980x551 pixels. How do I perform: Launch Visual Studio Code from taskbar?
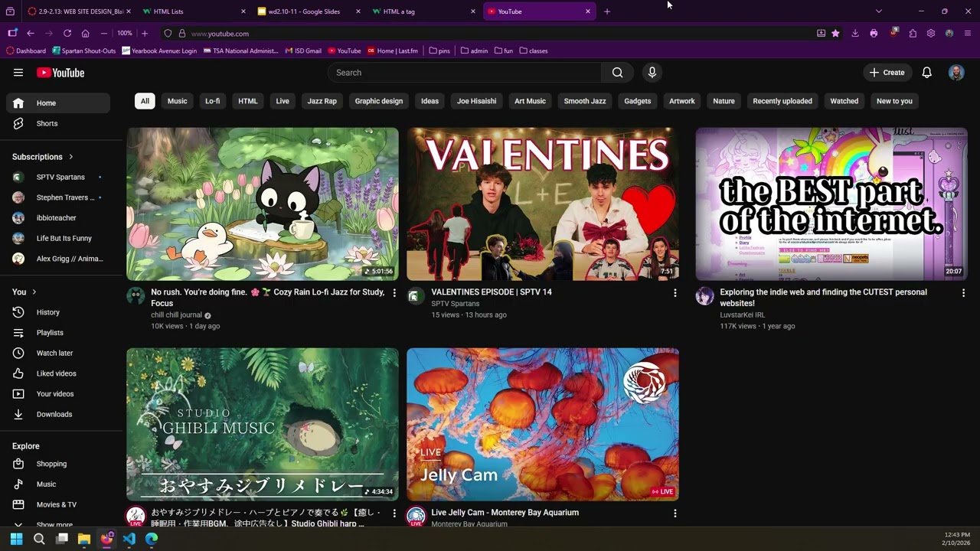point(129,539)
